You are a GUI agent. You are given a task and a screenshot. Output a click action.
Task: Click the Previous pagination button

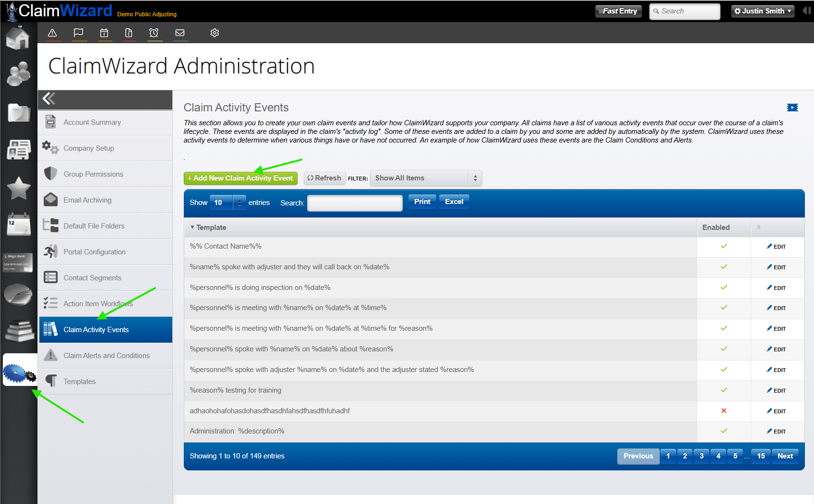(x=638, y=456)
